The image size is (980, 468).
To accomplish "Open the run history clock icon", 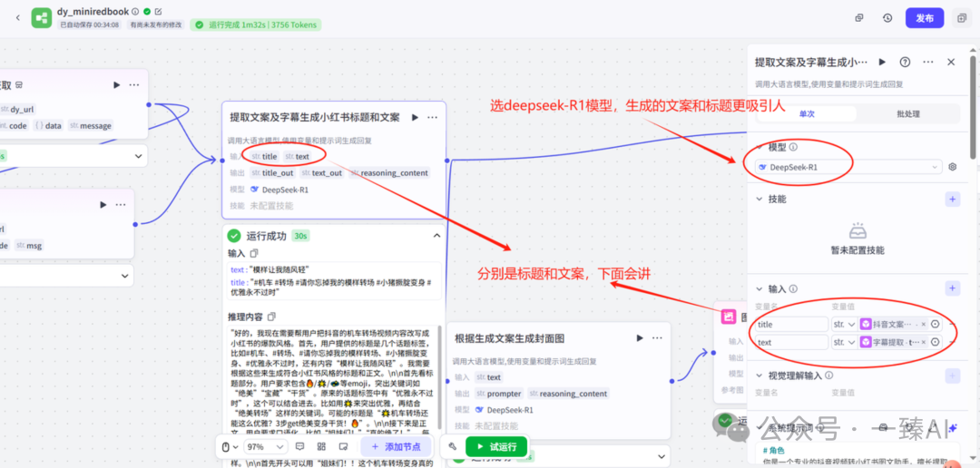I will (x=887, y=17).
